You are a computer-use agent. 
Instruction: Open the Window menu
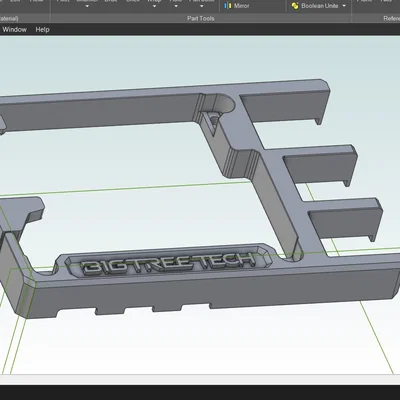click(x=14, y=29)
